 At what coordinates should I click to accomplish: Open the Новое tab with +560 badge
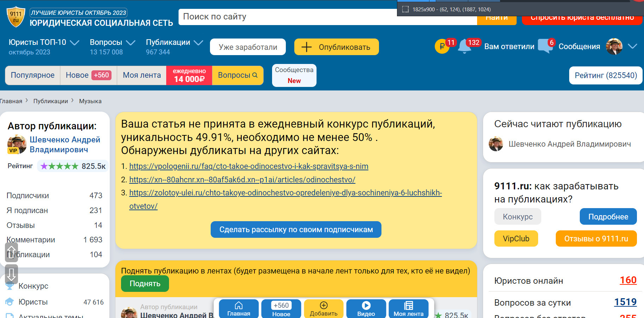(x=77, y=75)
